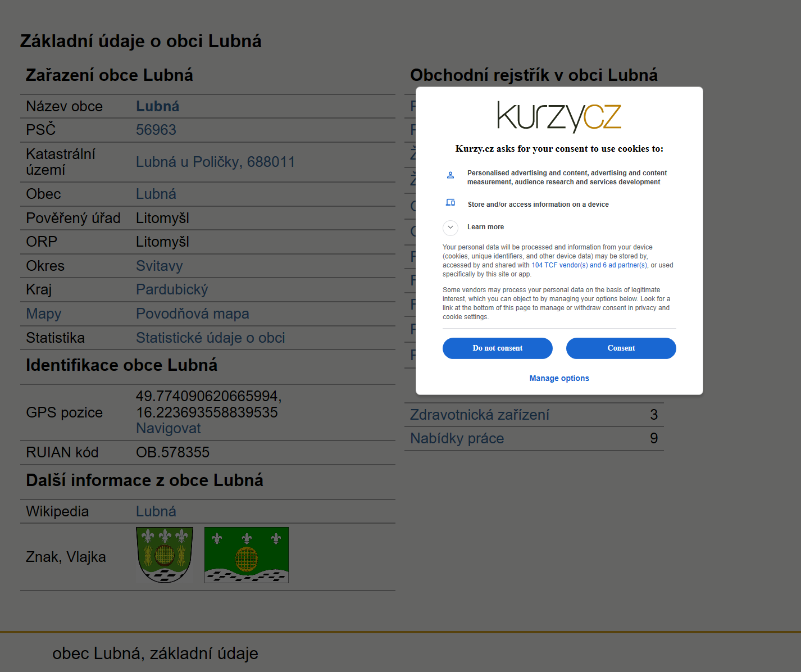The width and height of the screenshot is (801, 672).
Task: Open Statistické údaje o obci link
Action: 211,338
